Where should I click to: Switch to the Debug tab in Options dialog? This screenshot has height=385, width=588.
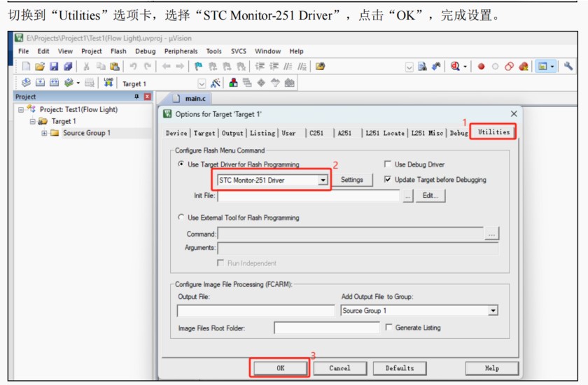click(x=458, y=133)
